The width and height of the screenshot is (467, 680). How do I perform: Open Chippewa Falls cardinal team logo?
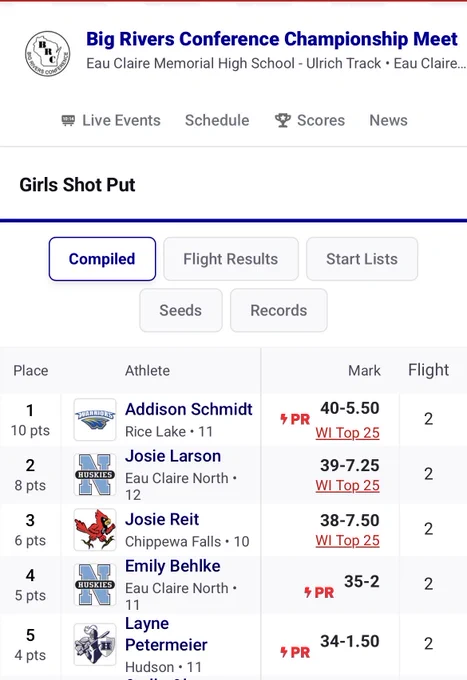(95, 530)
